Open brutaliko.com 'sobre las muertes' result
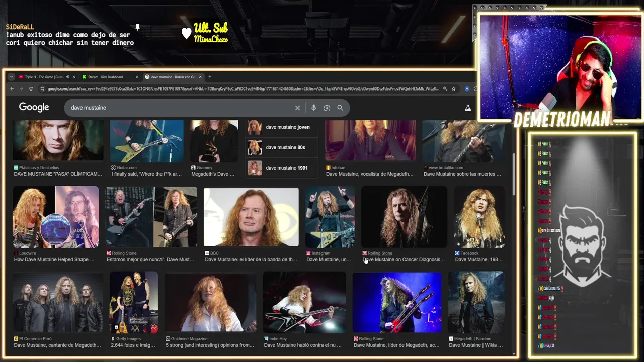This screenshot has height=362, width=644. (x=463, y=141)
